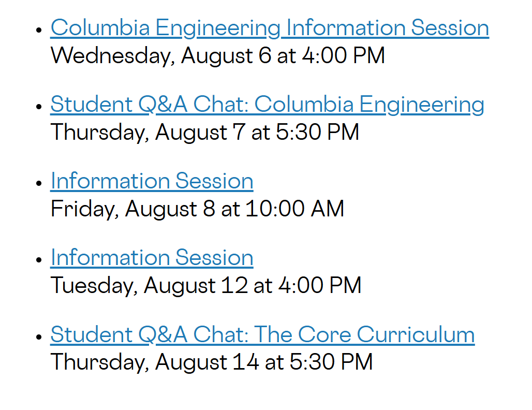The image size is (532, 410).
Task: Open Student Q&A Chat: The Core Curriculum link
Action: [x=262, y=334]
